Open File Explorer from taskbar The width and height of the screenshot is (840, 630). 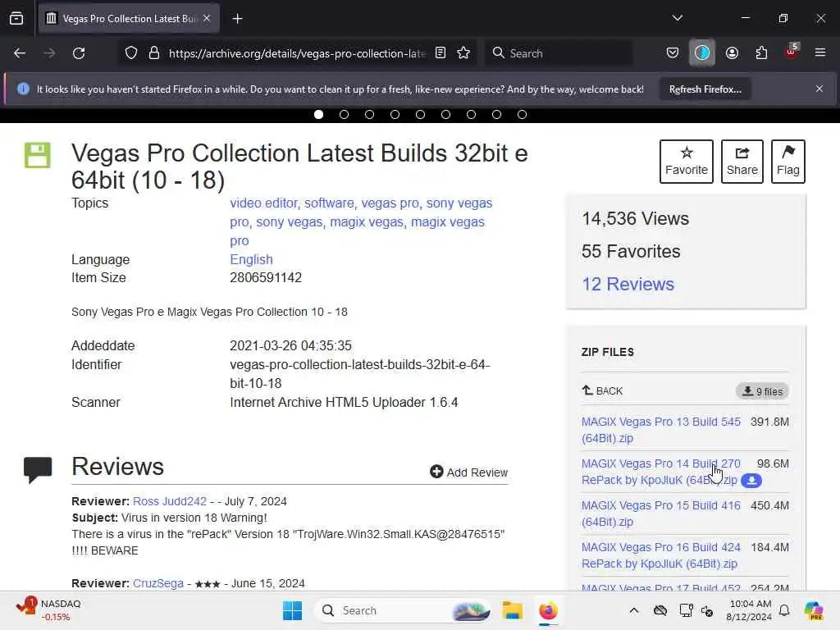pos(512,610)
